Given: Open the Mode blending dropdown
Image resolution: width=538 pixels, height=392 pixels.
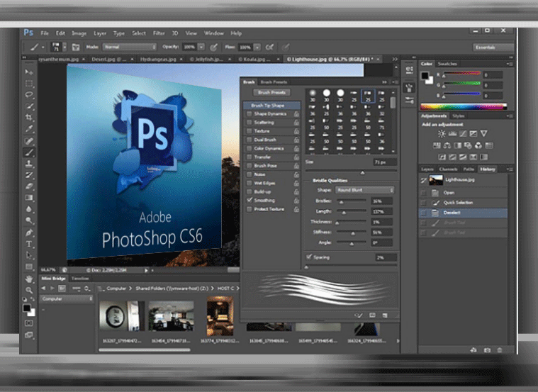Looking at the screenshot, I should [130, 47].
